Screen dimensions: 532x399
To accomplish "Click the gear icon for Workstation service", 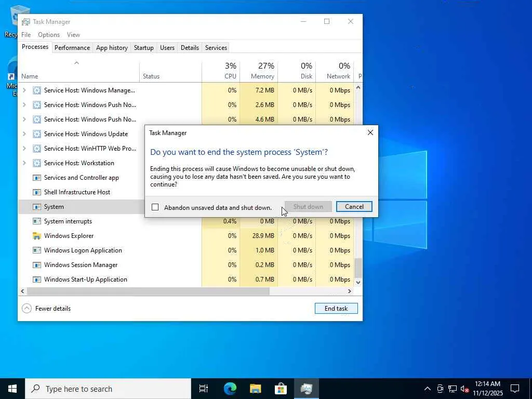I will point(37,163).
